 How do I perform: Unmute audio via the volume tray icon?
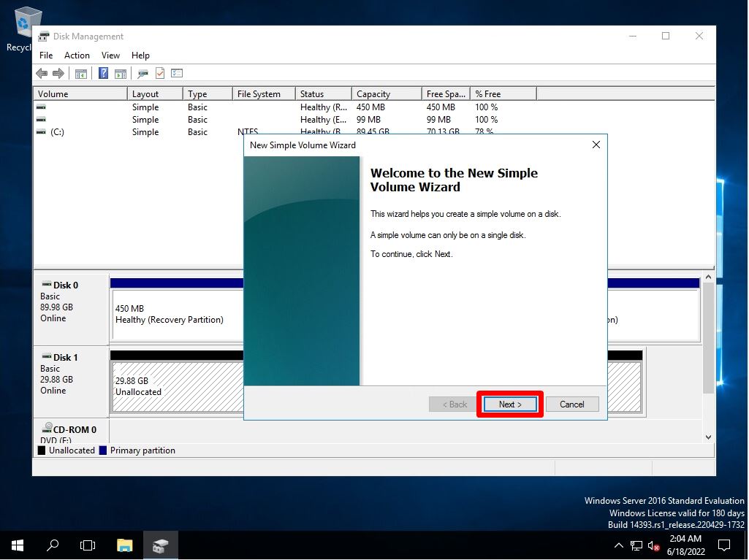pos(653,545)
